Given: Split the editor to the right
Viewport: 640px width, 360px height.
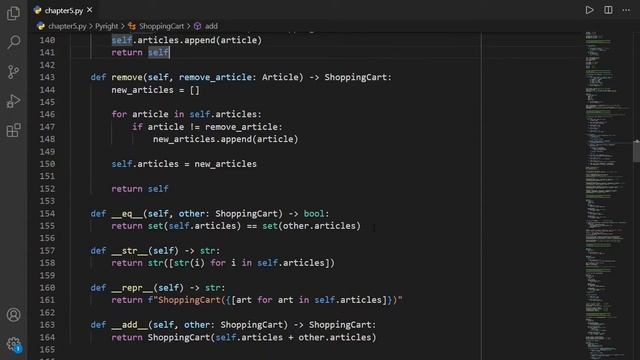Looking at the screenshot, I should pyautogui.click(x=608, y=10).
